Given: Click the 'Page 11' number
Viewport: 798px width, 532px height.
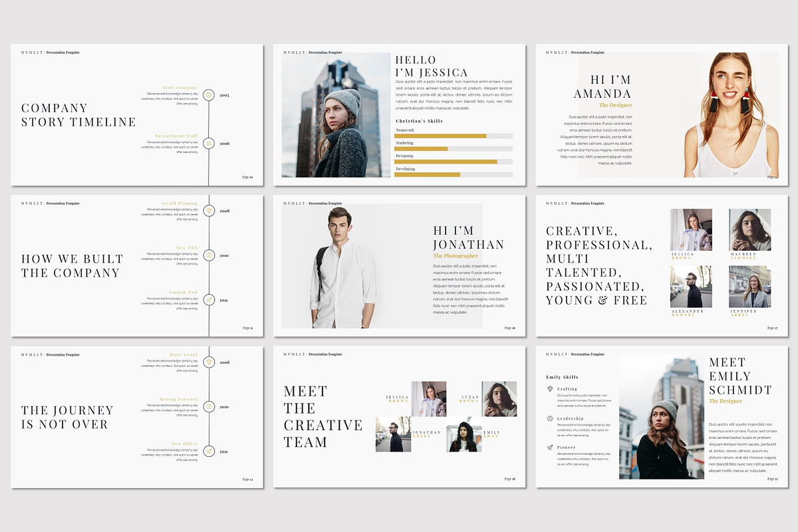Looking at the screenshot, I should [x=247, y=328].
